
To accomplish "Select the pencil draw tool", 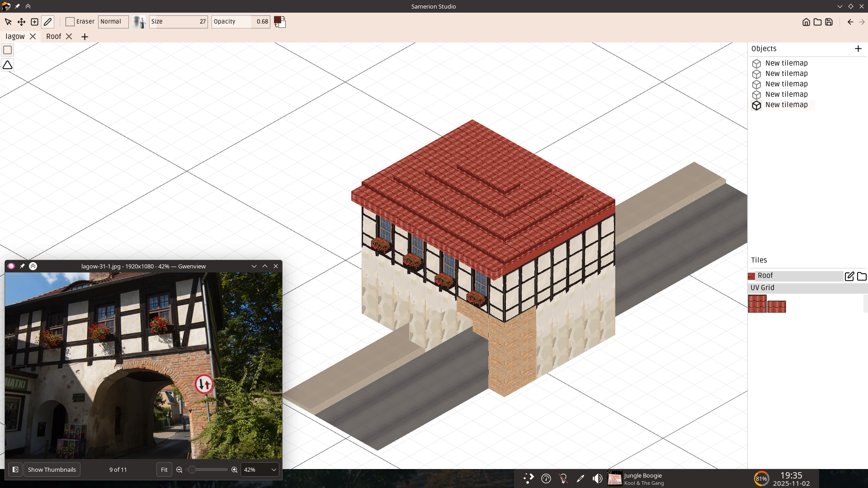I will pos(47,22).
